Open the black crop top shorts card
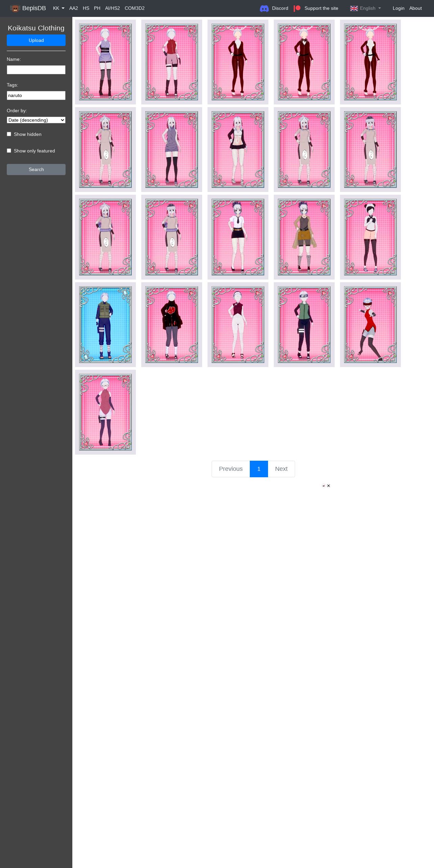Viewport: 434px width, 868px height. tap(238, 149)
